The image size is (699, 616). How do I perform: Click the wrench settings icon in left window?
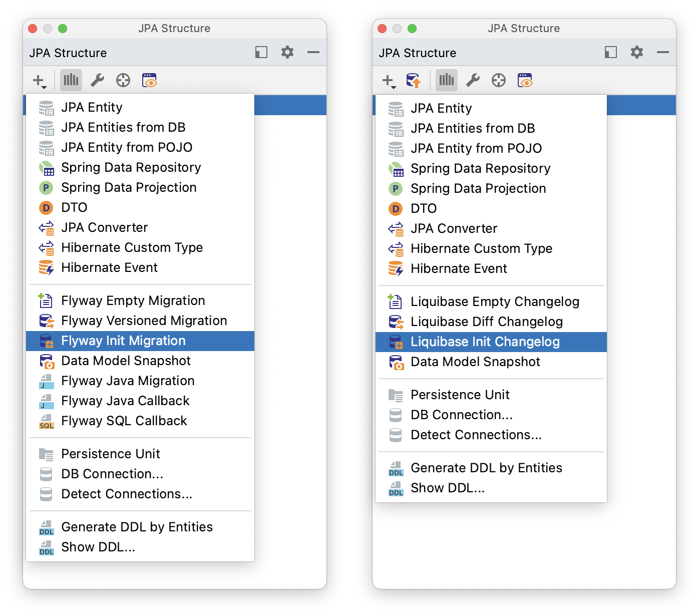pos(97,80)
